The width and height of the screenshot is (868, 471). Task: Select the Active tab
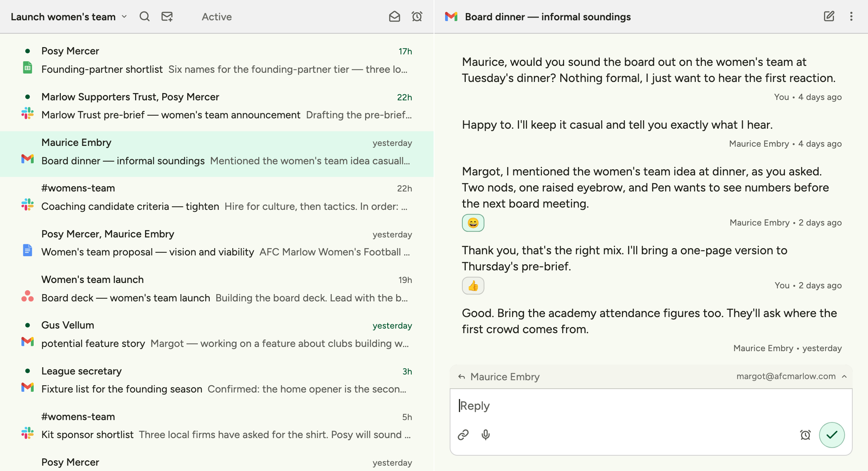coord(217,16)
